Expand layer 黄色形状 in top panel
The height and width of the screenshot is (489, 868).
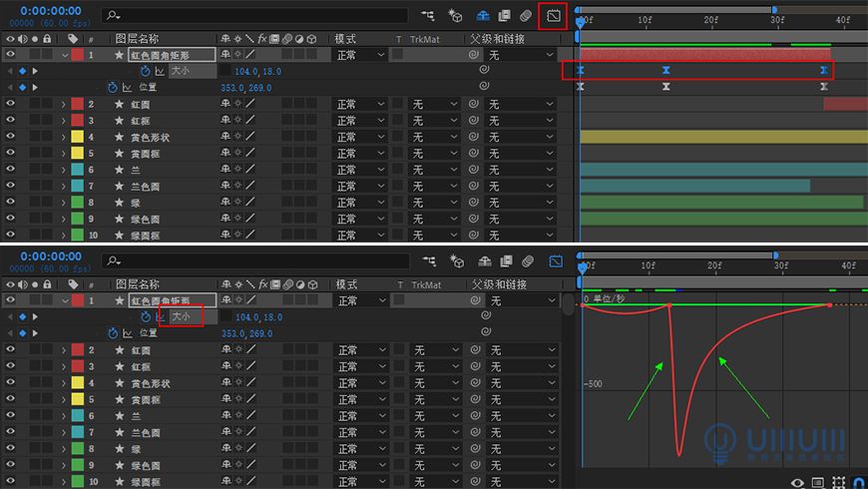tap(64, 137)
